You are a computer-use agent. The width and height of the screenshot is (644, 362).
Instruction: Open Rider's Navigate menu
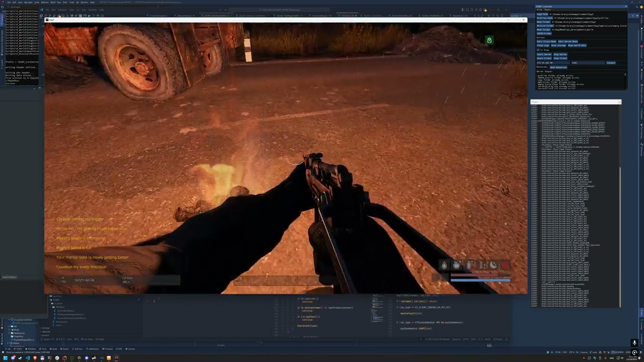tap(28, 3)
